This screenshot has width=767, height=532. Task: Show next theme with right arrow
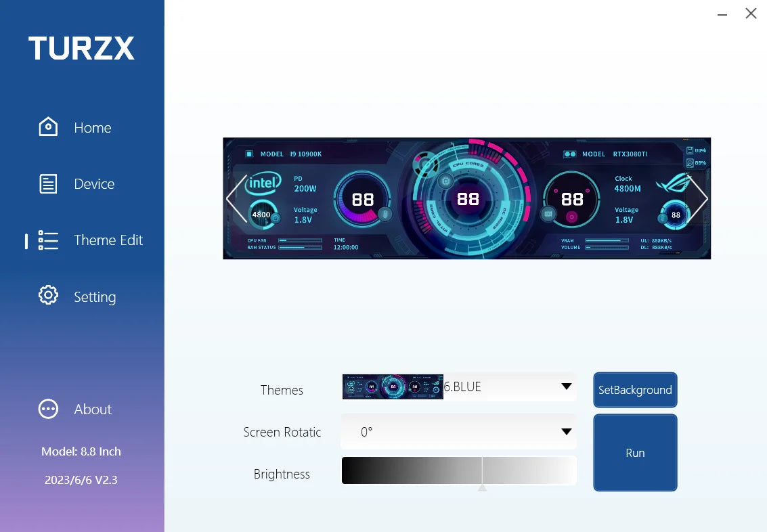point(698,198)
